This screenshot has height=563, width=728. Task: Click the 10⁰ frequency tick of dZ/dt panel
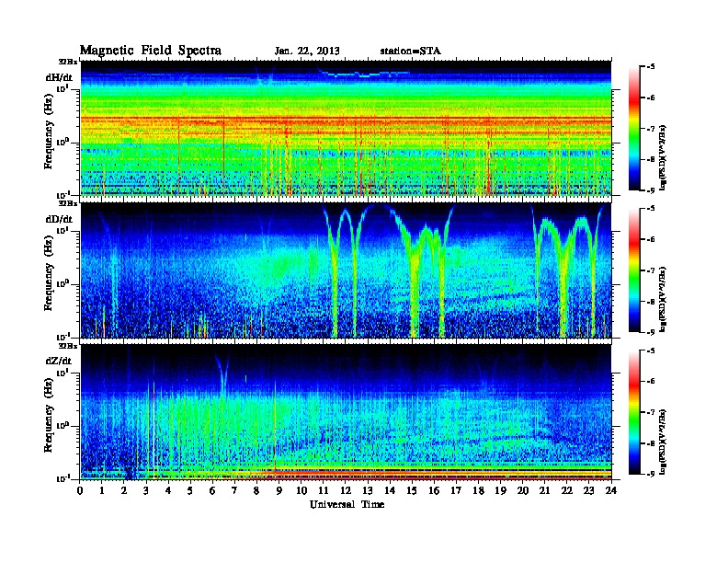click(x=63, y=426)
